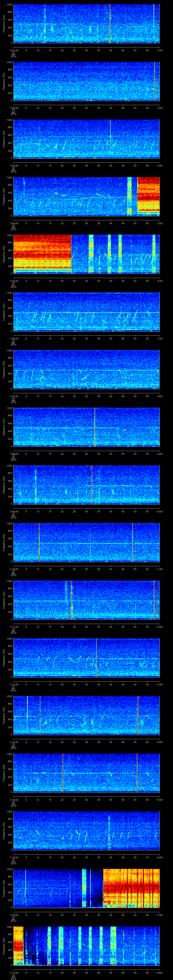Click the '15:00' end time label
This screenshot has height=980, width=173.
pyautogui.click(x=159, y=800)
